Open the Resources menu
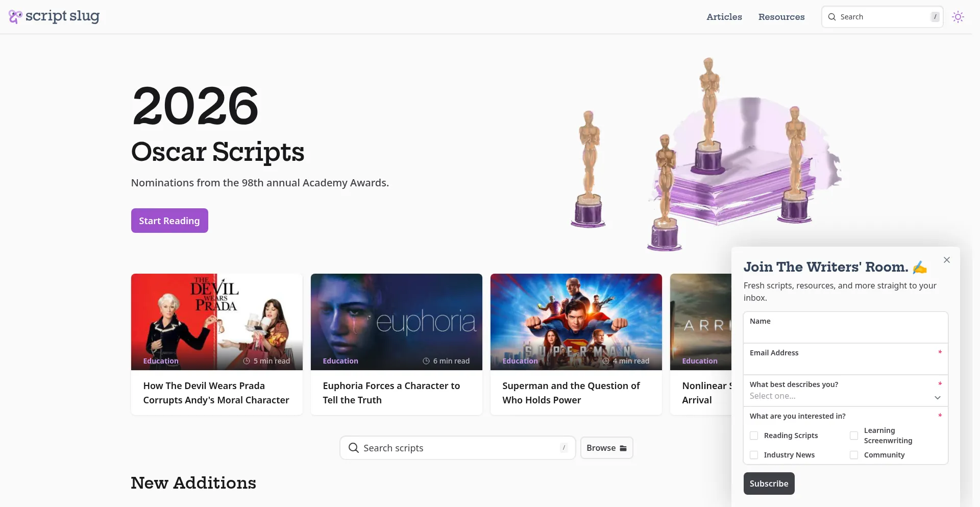The height and width of the screenshot is (507, 980). click(781, 17)
